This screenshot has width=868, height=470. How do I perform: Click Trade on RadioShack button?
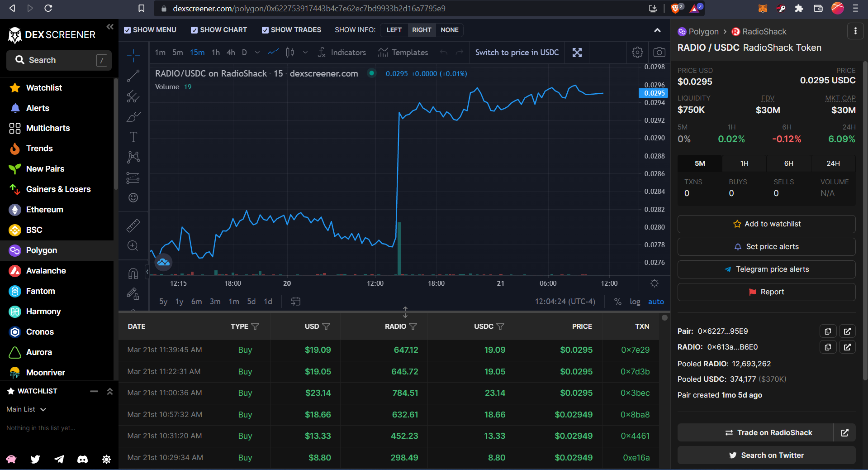click(755, 432)
